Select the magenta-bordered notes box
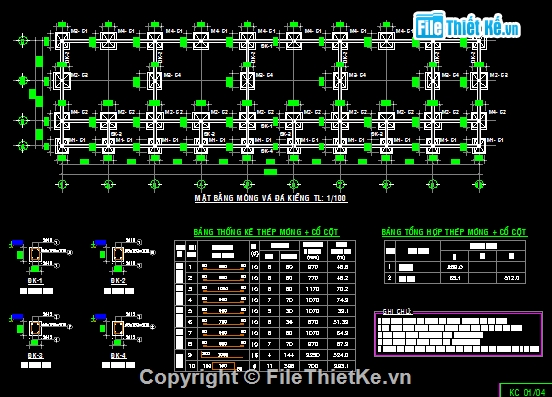 point(458,334)
